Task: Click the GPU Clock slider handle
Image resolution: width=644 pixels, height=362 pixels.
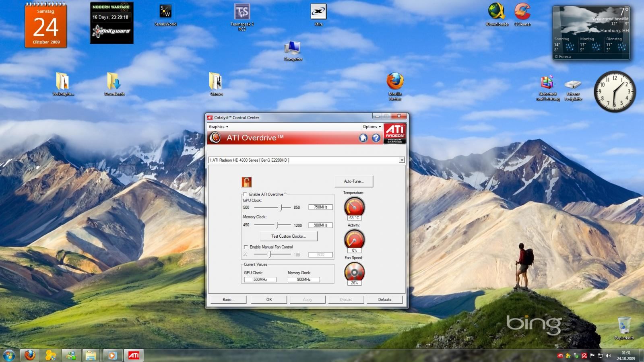Action: pos(282,208)
